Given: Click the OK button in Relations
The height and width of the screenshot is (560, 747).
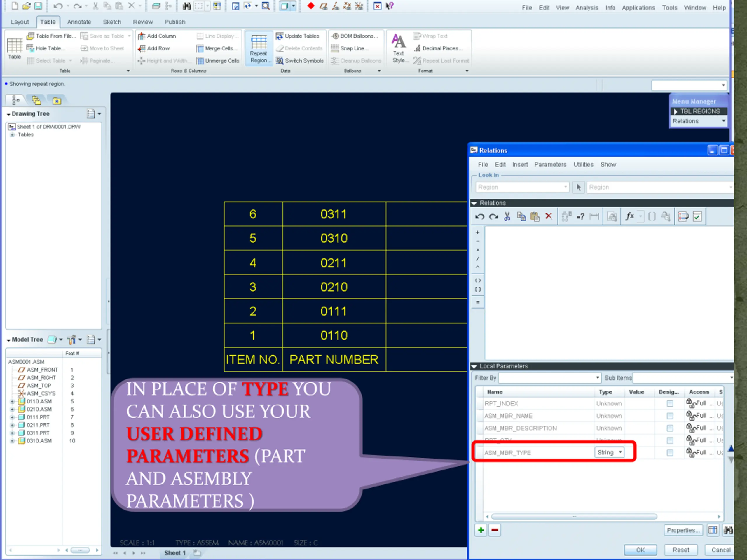Looking at the screenshot, I should 640,550.
